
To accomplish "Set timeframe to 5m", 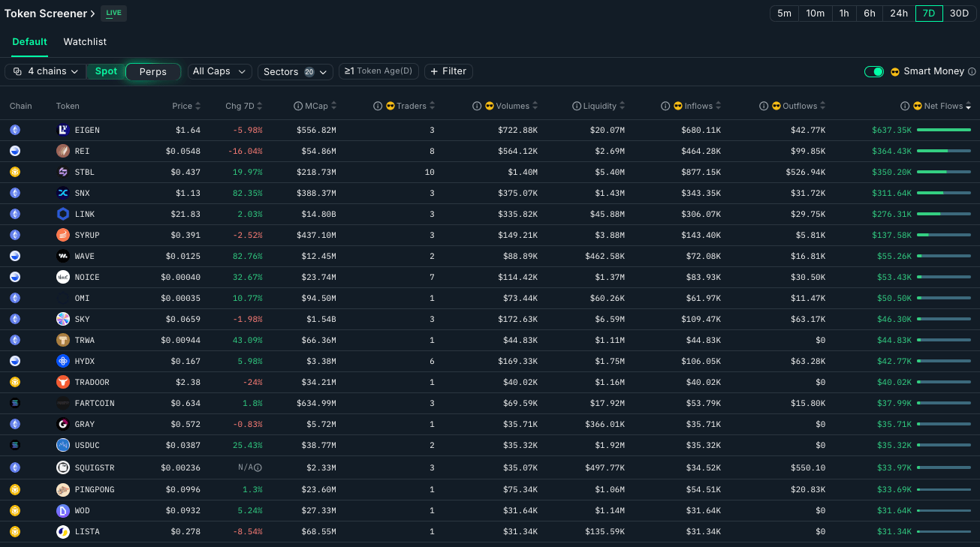I will (784, 14).
